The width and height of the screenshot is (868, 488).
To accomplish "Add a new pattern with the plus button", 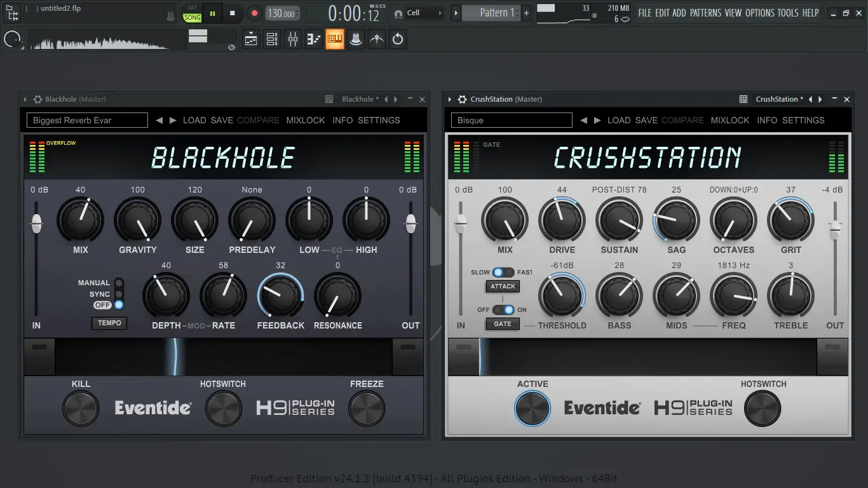I will point(526,13).
